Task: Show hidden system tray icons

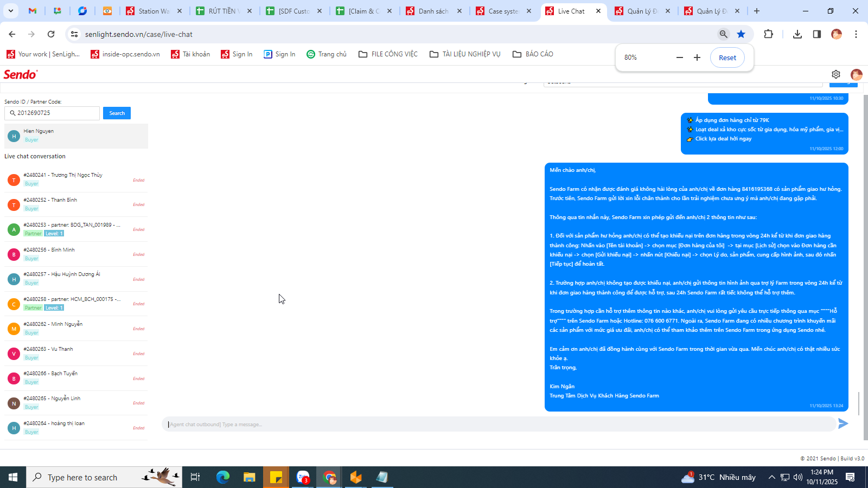Action: [771, 477]
